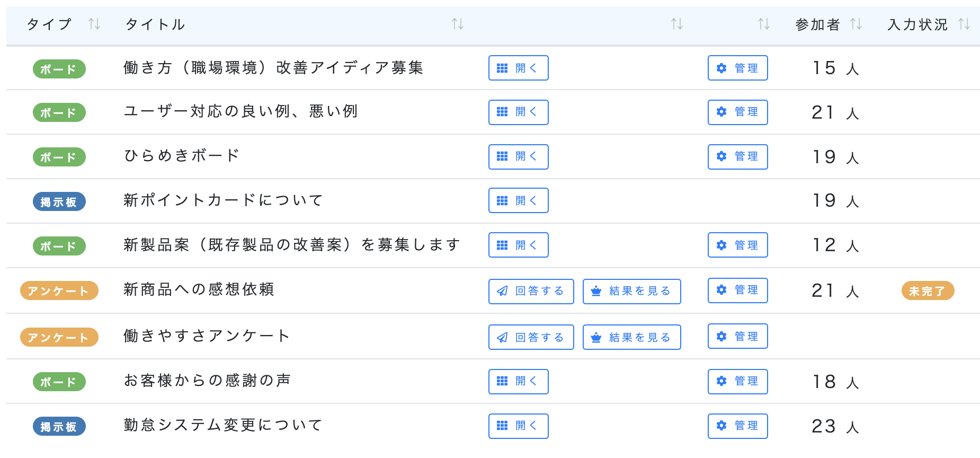The height and width of the screenshot is (458, 980).
Task: Manage the 新製品案 board via 管理
Action: [737, 245]
